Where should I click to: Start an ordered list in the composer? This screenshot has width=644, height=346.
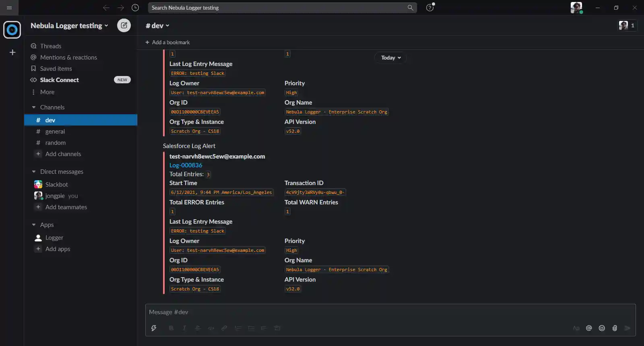(238, 328)
